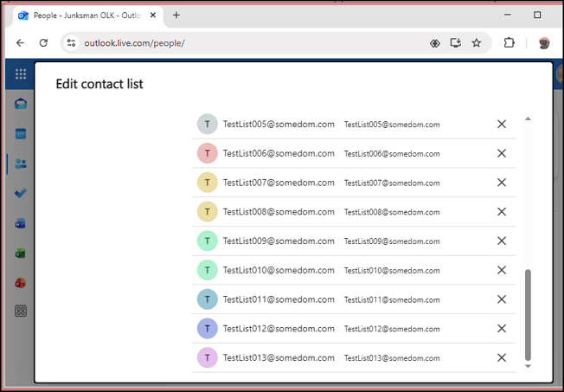Click the teal avatar of TestList011@somedom.com
This screenshot has width=564, height=392.
point(208,299)
